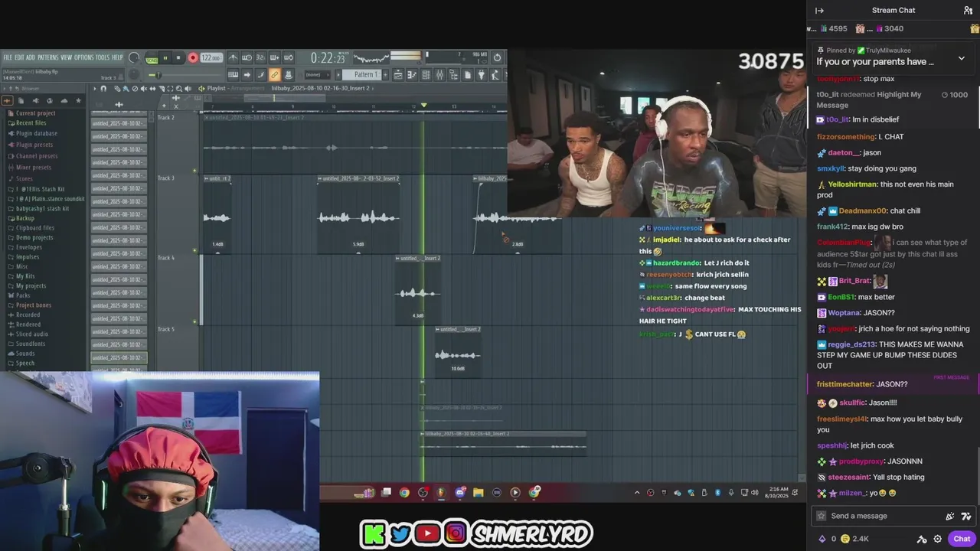Screen dimensions: 980x551
Task: Show hidden system tray icons chevron
Action: tap(637, 493)
